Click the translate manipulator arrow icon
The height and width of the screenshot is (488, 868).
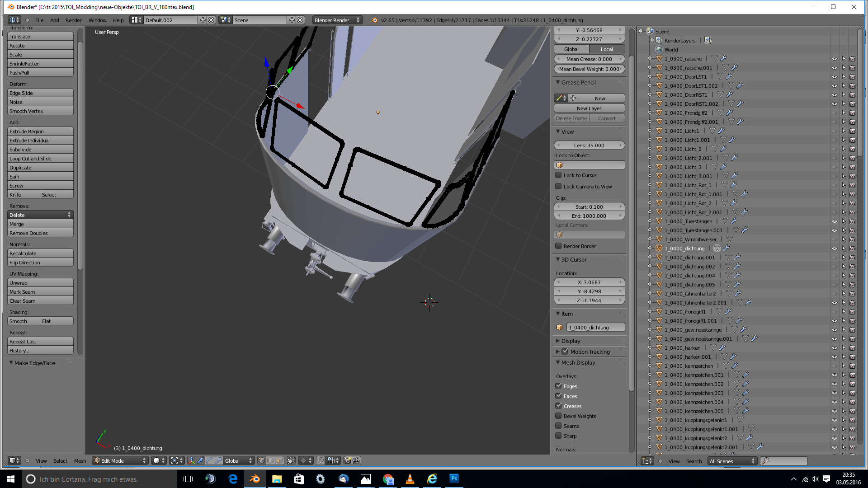pos(200,460)
